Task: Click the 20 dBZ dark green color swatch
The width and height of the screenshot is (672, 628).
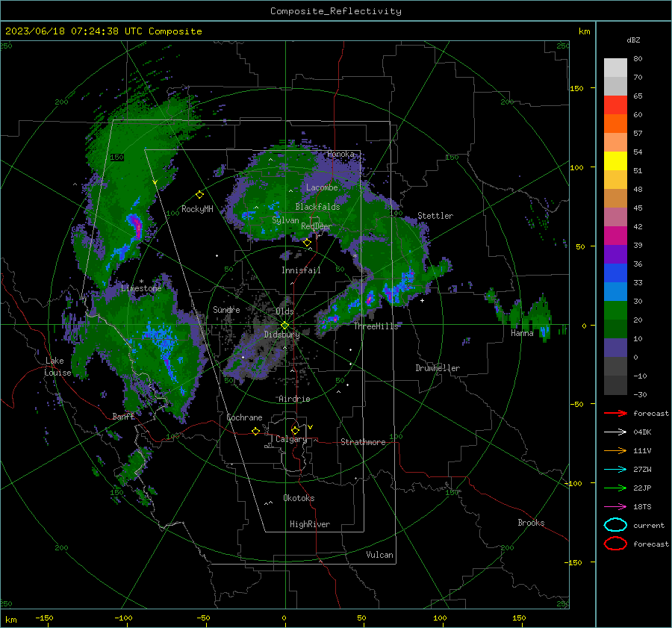Action: (615, 329)
